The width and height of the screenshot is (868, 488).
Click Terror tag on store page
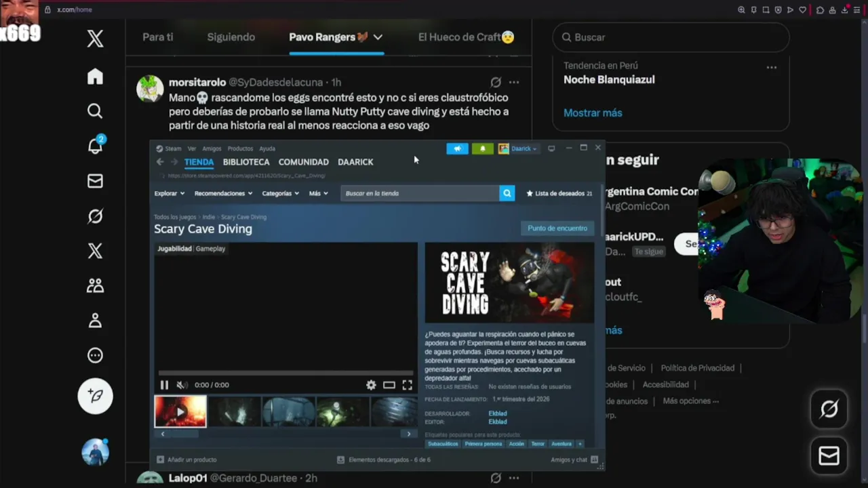point(538,444)
